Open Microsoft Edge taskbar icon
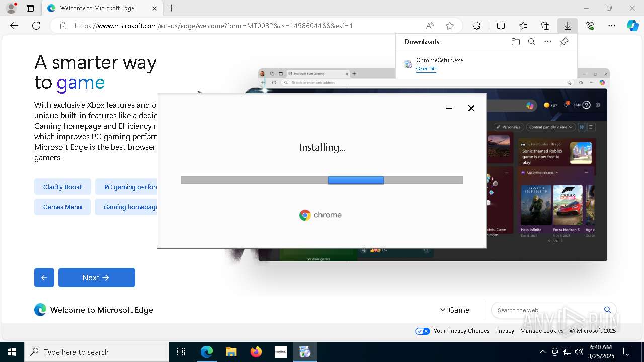 [x=207, y=352]
